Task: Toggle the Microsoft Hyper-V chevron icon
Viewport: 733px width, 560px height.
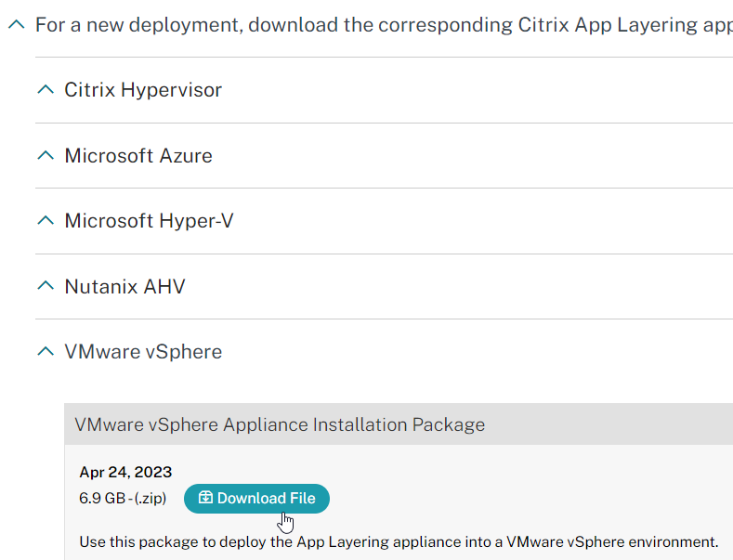Action: click(46, 220)
